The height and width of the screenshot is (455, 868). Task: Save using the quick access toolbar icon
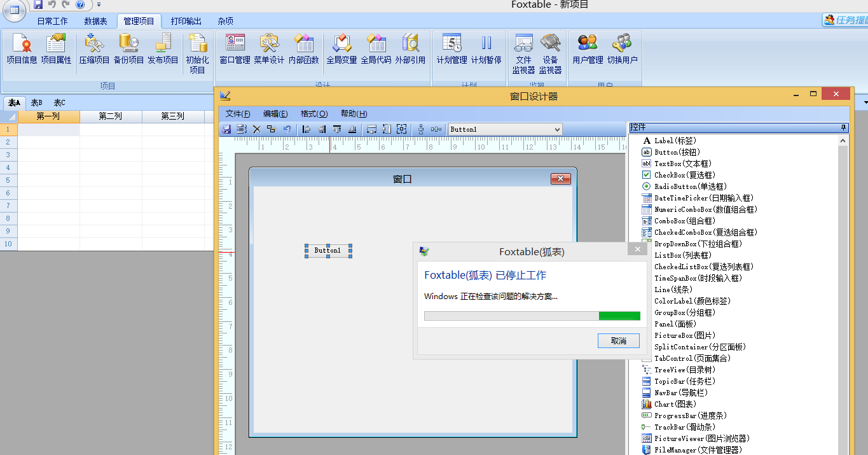click(38, 4)
